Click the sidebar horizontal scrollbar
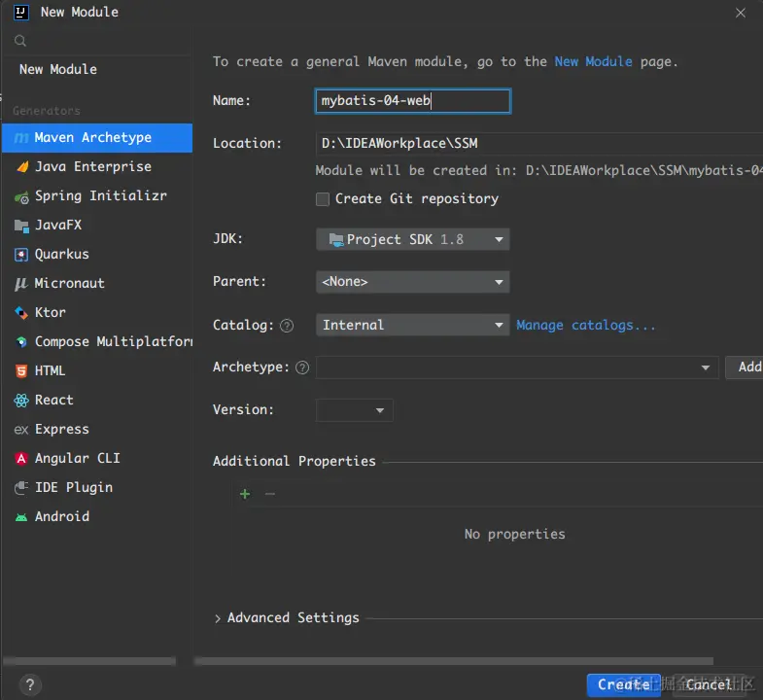The height and width of the screenshot is (700, 763). [89, 661]
